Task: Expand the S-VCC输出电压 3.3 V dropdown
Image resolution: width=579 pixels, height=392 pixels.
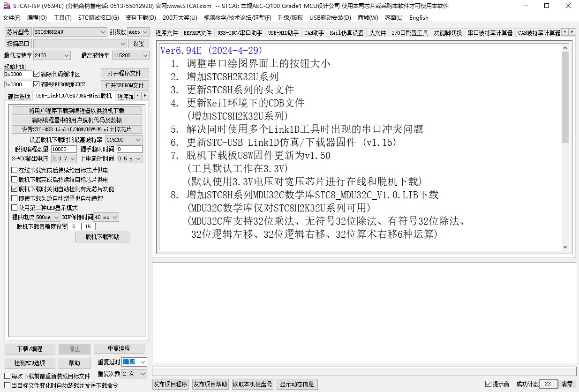Action: point(73,158)
